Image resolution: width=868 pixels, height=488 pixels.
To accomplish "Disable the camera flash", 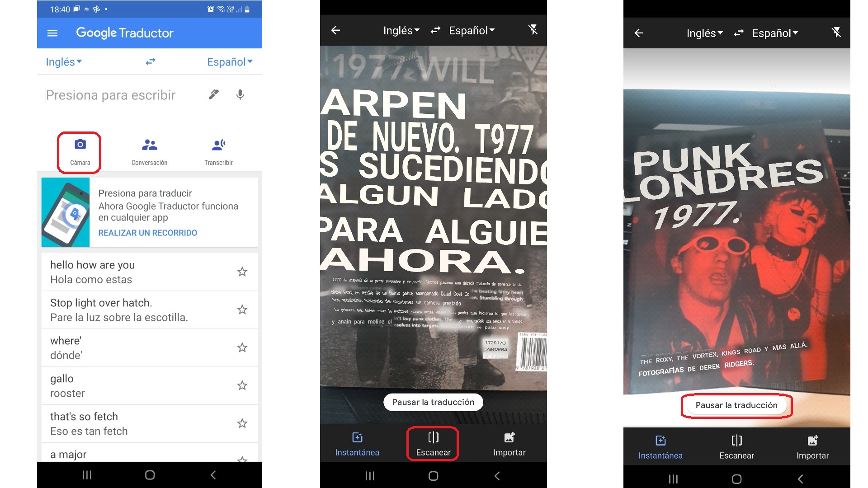I will (533, 30).
